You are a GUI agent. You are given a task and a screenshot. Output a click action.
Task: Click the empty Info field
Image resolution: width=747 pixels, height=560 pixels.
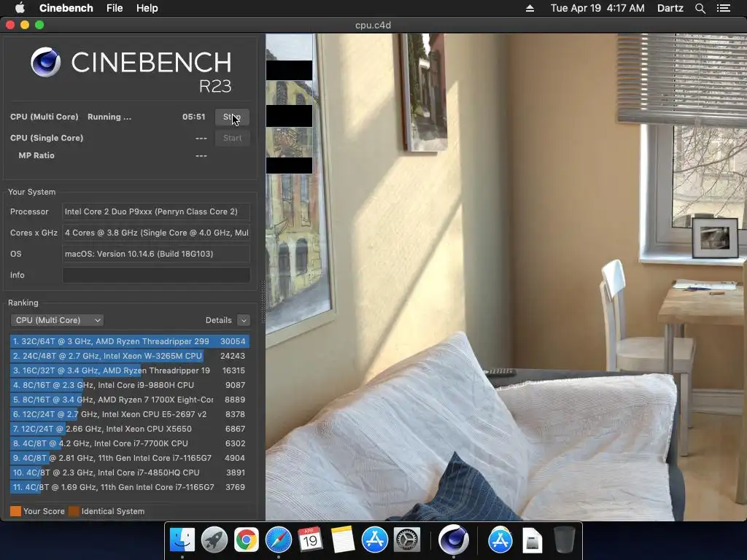pyautogui.click(x=156, y=275)
